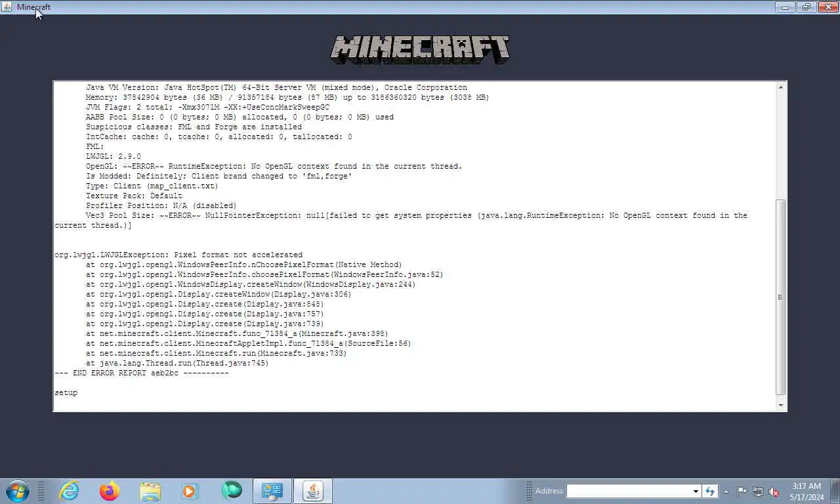The image size is (840, 504).
Task: Click the Show Desktop strip
Action: coord(835,491)
